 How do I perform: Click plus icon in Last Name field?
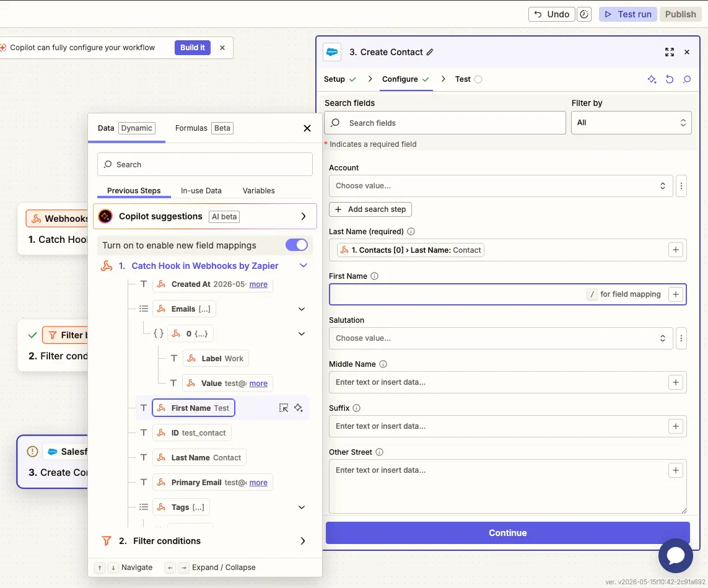676,250
